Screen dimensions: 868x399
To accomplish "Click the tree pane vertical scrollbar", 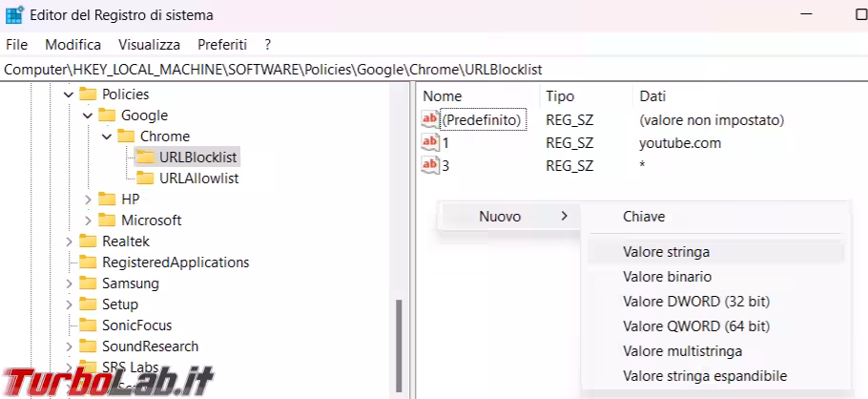I will (399, 344).
